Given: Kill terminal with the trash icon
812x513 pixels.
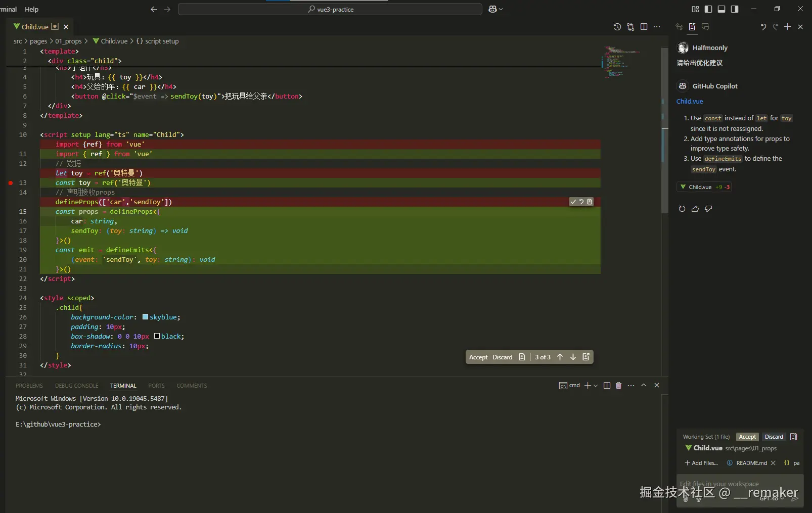Looking at the screenshot, I should 618,385.
